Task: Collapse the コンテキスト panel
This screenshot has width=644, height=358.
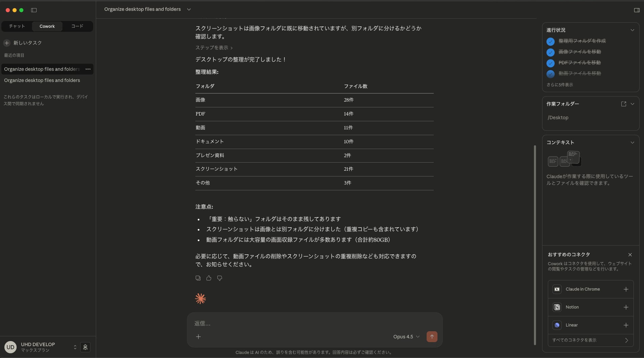Action: [x=632, y=143]
